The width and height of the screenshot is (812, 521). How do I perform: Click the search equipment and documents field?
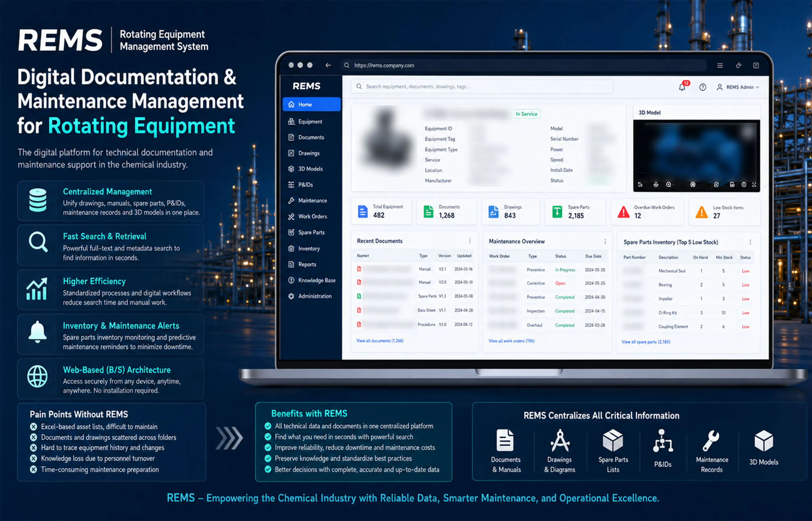coord(482,87)
